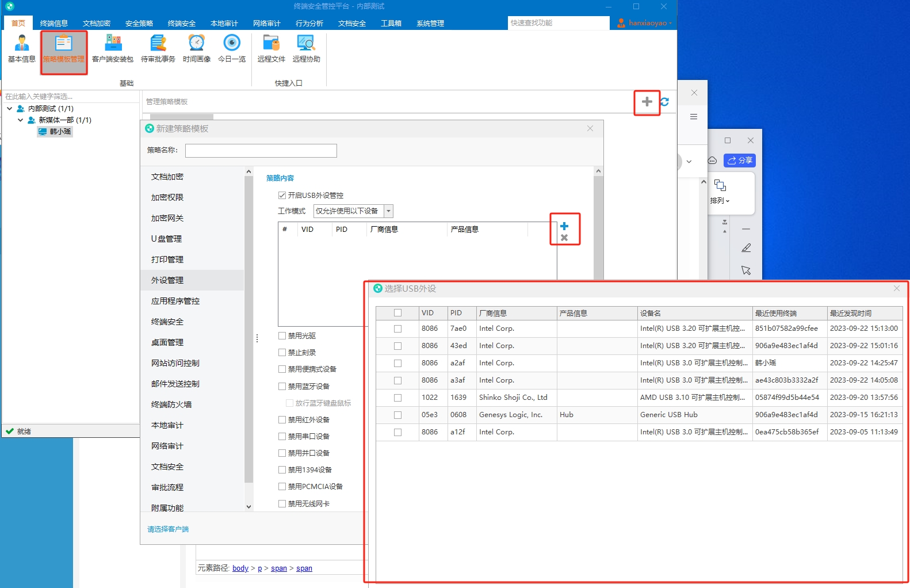
Task: Click policy content vertical scrollbar
Action: coord(598,227)
